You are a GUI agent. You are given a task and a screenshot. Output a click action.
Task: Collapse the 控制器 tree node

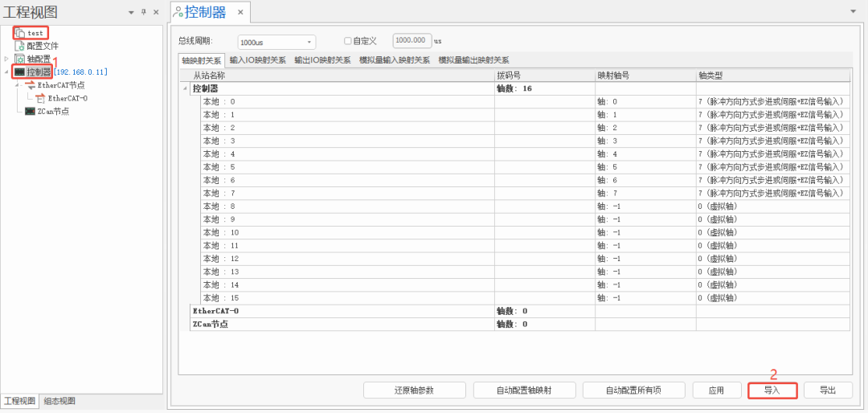[6, 72]
